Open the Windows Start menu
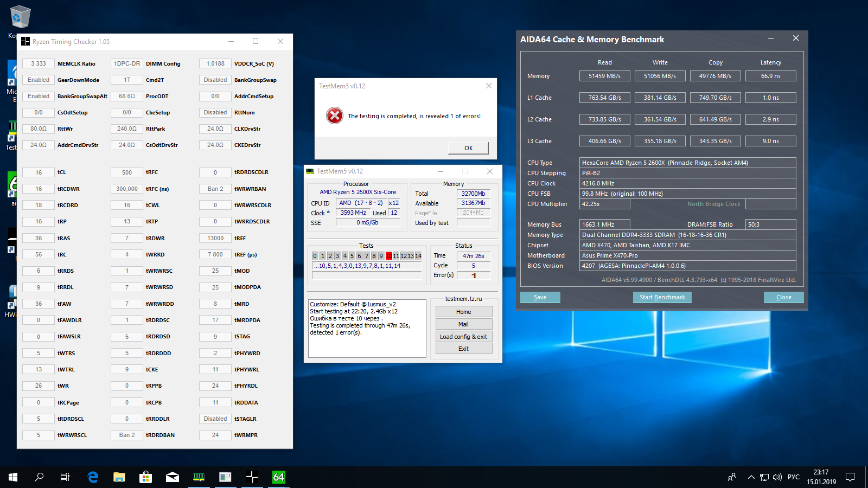The width and height of the screenshot is (868, 488). pyautogui.click(x=13, y=477)
